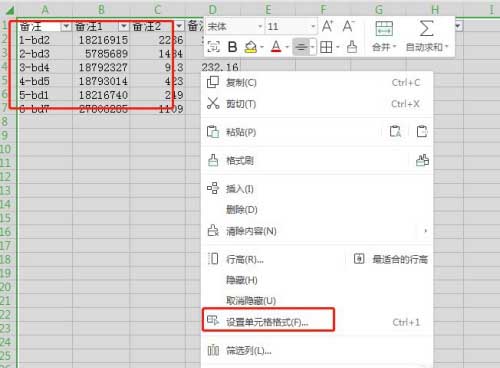Toggle center alignment in the mini toolbar
500x368 pixels.
tap(301, 47)
